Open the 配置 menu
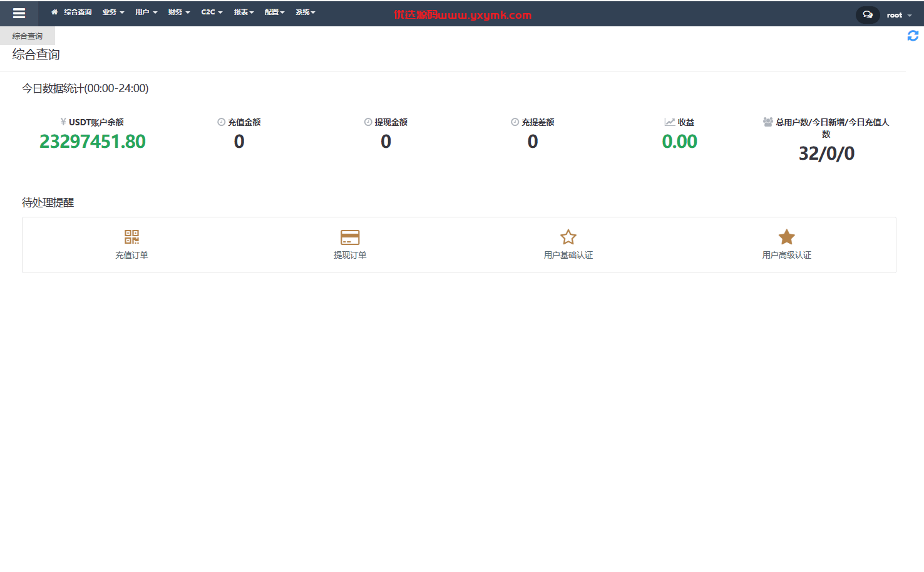The image size is (924, 572). tap(274, 12)
